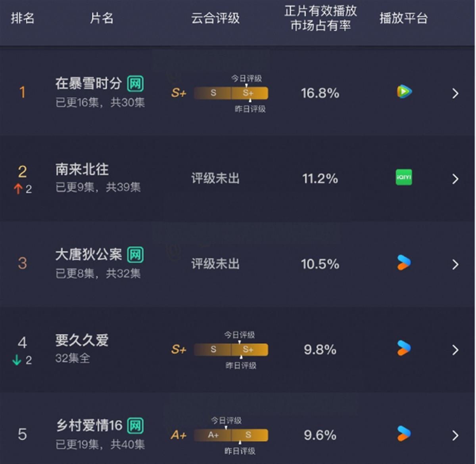476x464 pixels.
Task: Click the 网 badge next to 在暴雪时分
Action: tap(135, 84)
